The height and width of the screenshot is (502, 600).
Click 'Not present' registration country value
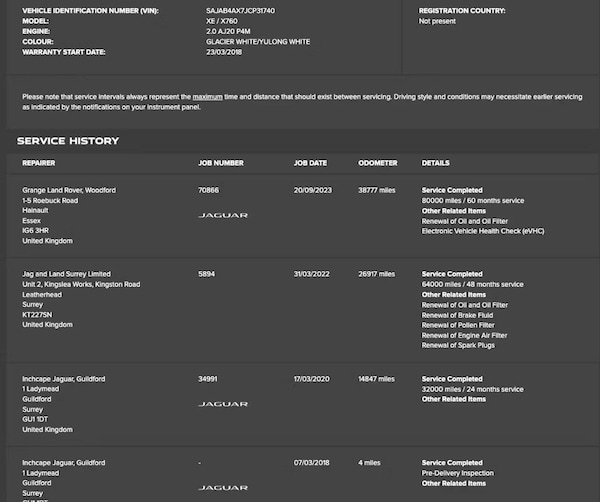(437, 21)
